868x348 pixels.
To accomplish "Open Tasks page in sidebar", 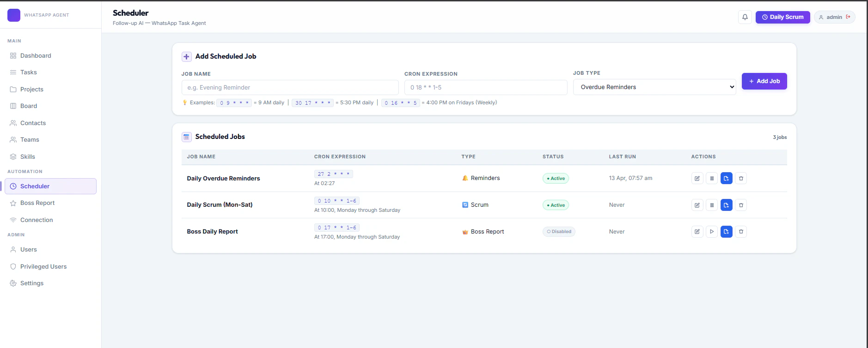I will (x=50, y=72).
